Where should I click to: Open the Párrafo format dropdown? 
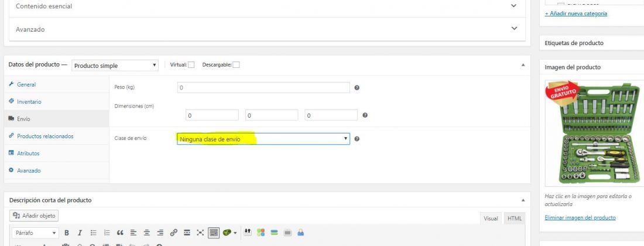[x=35, y=233]
